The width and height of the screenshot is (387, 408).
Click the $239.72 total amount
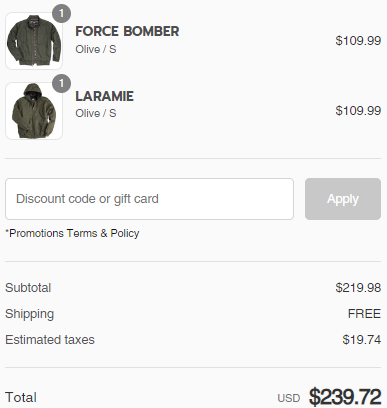(345, 397)
